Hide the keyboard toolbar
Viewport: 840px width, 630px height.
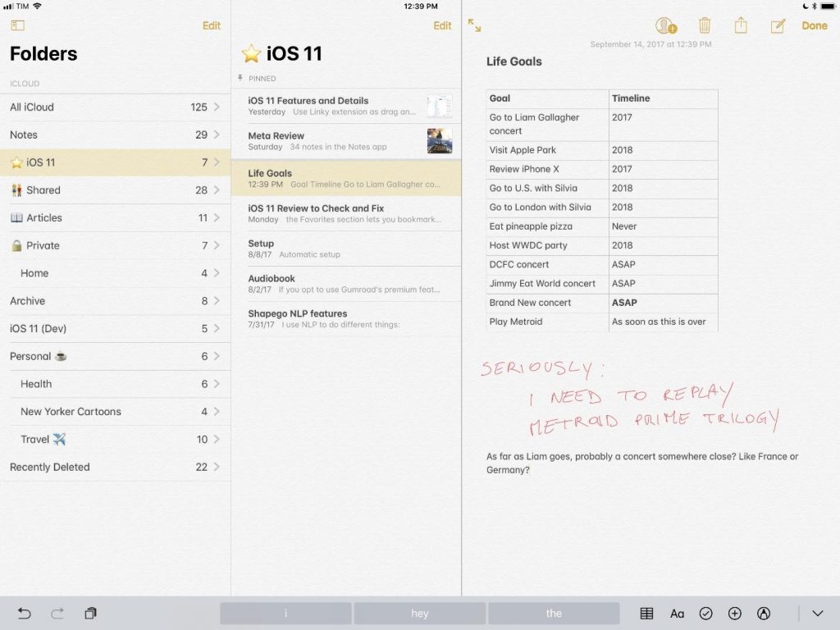pos(818,614)
